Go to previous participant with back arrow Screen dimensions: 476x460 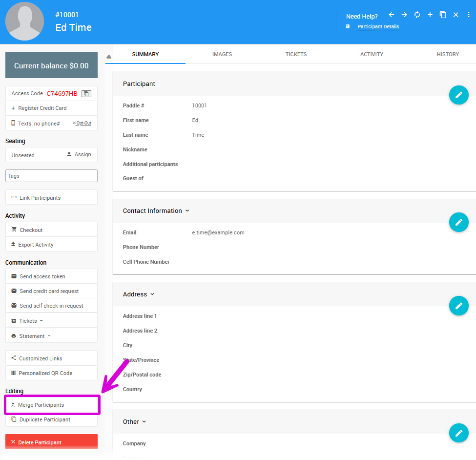[391, 15]
